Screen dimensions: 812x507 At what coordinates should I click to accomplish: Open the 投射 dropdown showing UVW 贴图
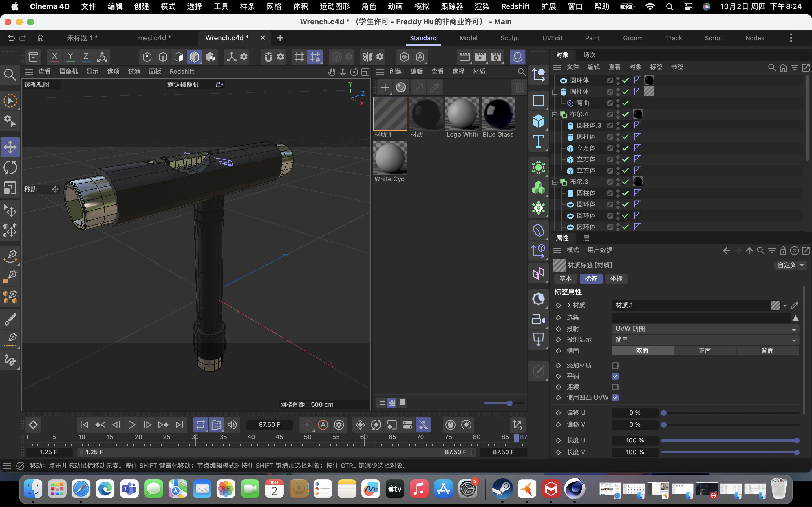pos(705,329)
